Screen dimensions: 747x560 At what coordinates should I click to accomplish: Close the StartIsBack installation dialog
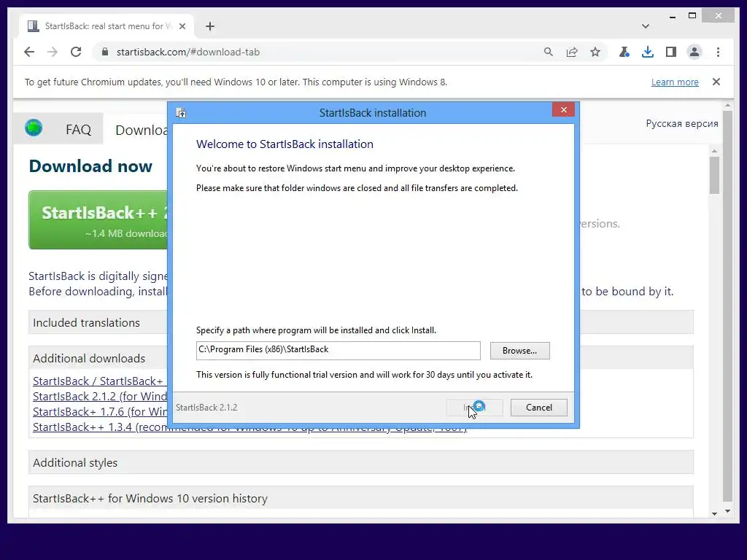click(x=564, y=110)
